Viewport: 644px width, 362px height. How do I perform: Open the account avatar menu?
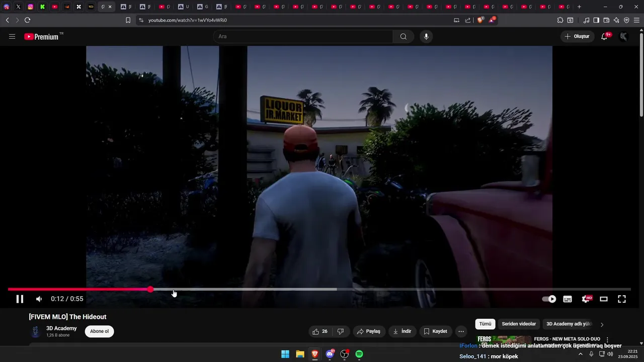[624, 37]
